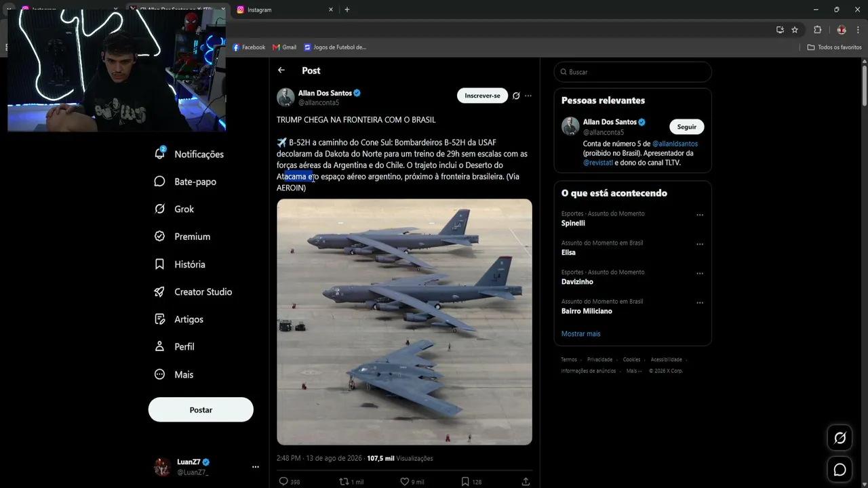Open the Privacidade footer link
Screen dimensions: 868x488
coord(599,360)
